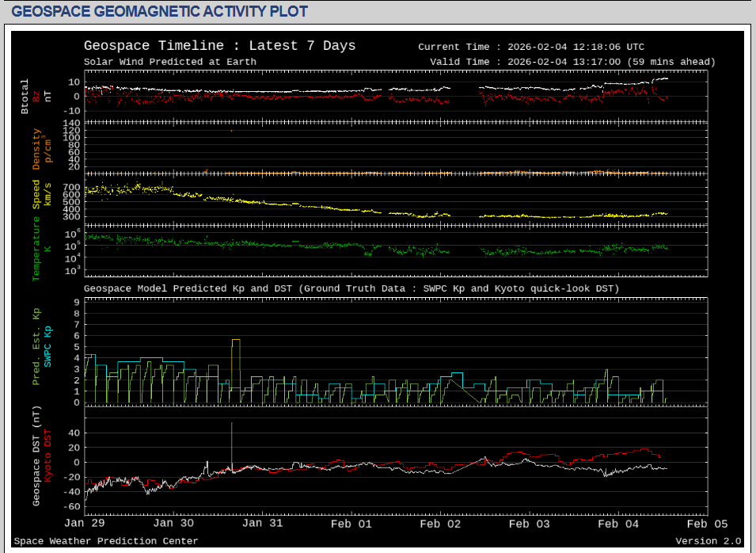The height and width of the screenshot is (553, 756).
Task: Click the yellow Speed km/s axis label
Action: tap(36, 193)
